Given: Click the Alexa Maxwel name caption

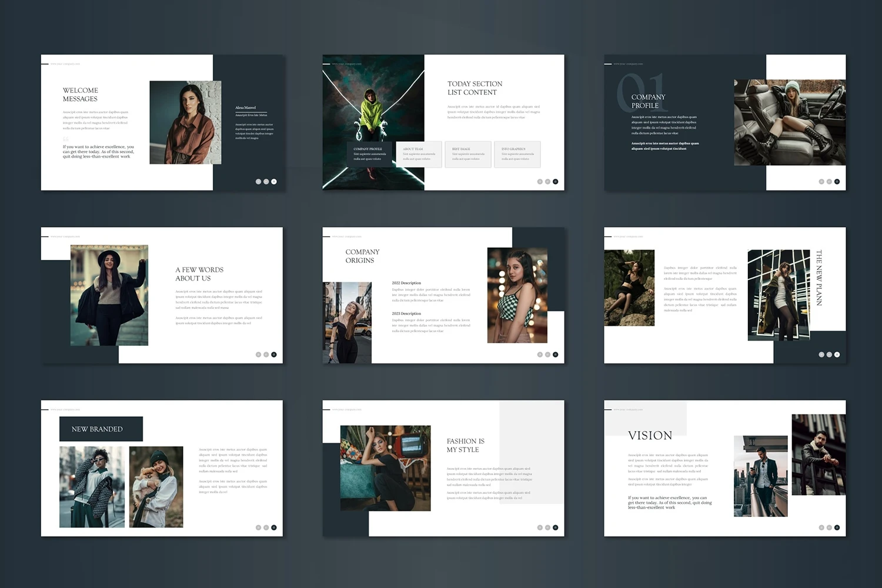Looking at the screenshot, I should tap(246, 108).
